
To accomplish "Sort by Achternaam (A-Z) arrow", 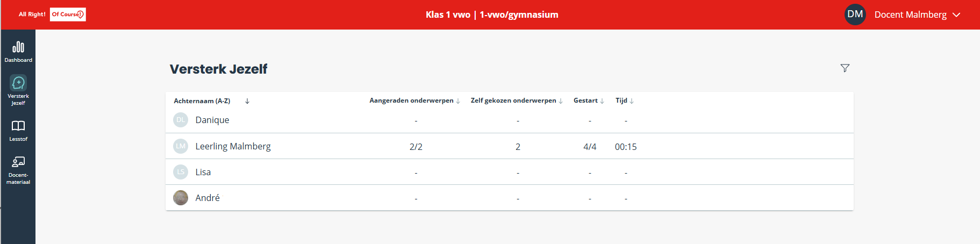I will click(x=247, y=101).
